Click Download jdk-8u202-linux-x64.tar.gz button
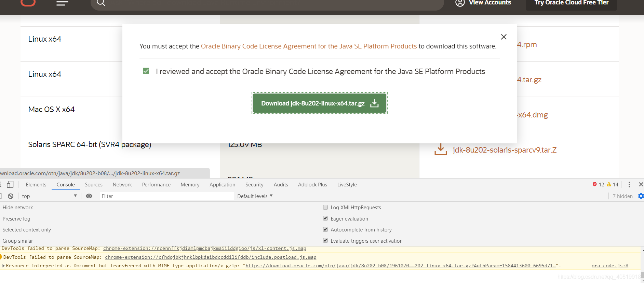644x283 pixels. 320,103
